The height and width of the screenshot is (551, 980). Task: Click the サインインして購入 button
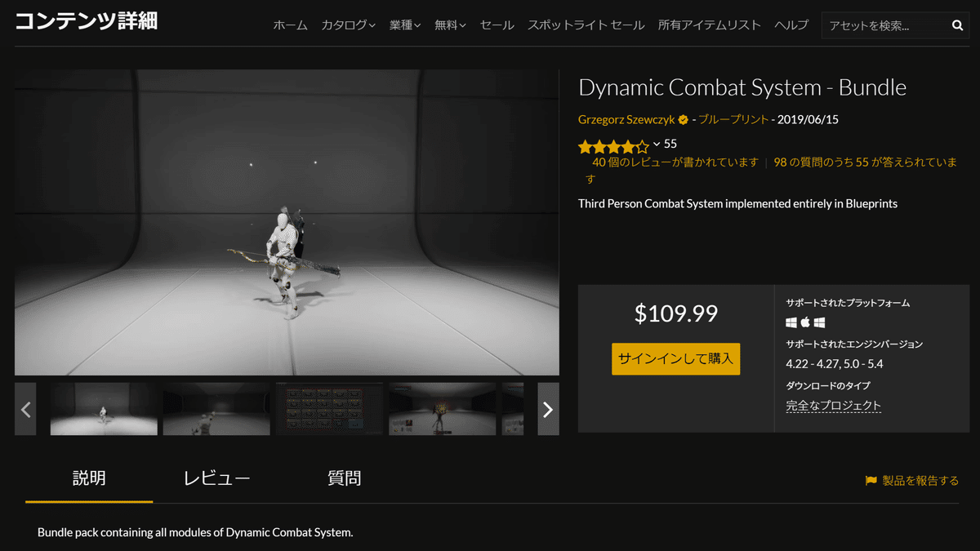click(x=675, y=358)
